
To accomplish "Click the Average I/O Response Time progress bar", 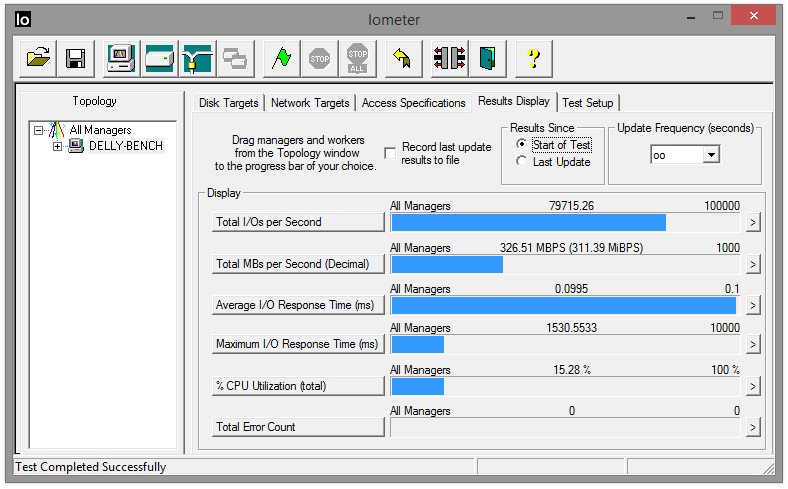I will (565, 306).
